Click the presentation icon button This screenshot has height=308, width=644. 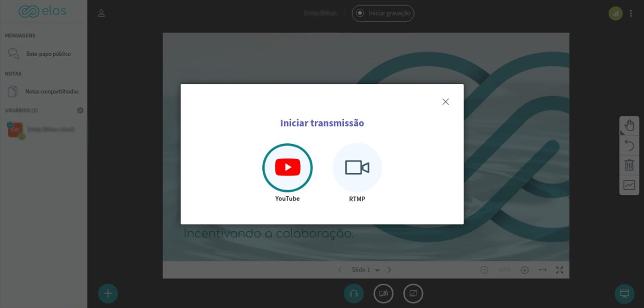625,294
